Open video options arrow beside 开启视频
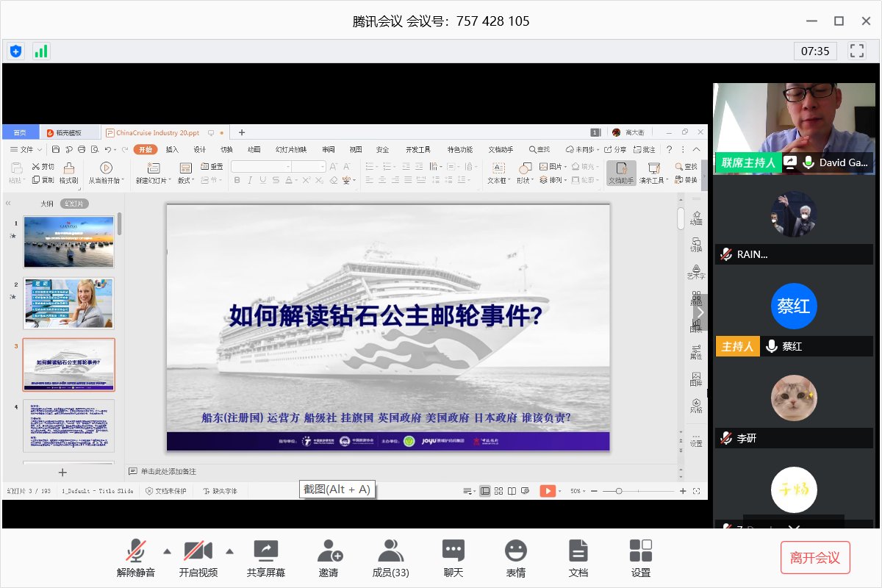 coord(229,551)
